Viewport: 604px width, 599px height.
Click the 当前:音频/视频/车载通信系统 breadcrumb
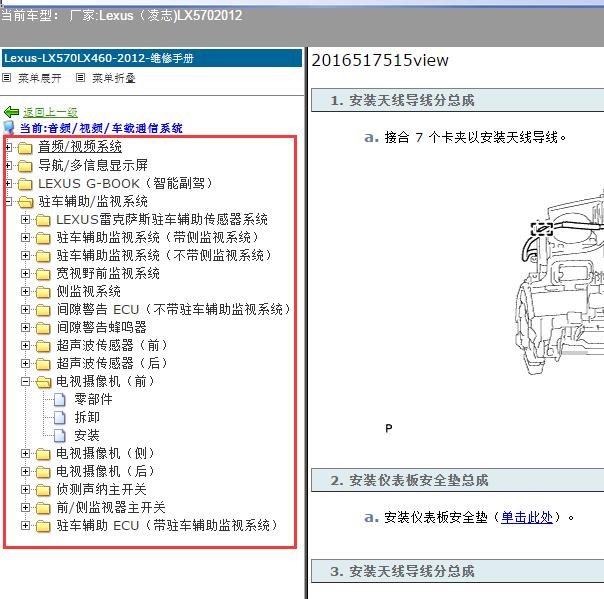pyautogui.click(x=101, y=128)
